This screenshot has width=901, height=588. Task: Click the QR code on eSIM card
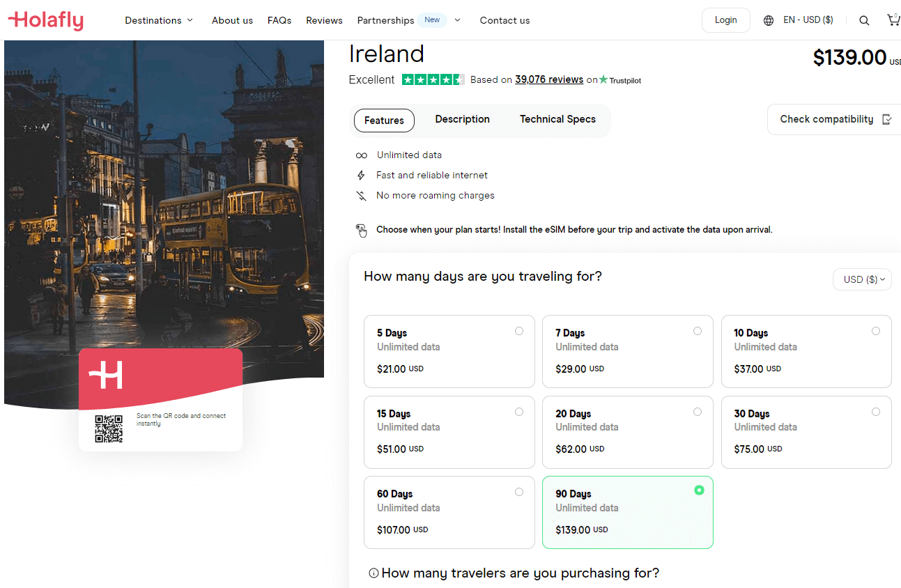109,428
